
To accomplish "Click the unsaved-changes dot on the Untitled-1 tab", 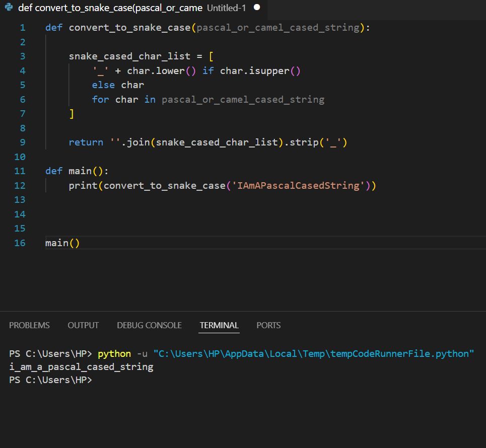I will pos(257,8).
